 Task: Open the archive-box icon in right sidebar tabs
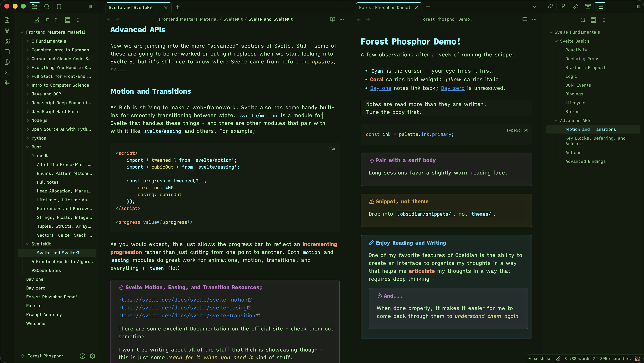point(588,7)
